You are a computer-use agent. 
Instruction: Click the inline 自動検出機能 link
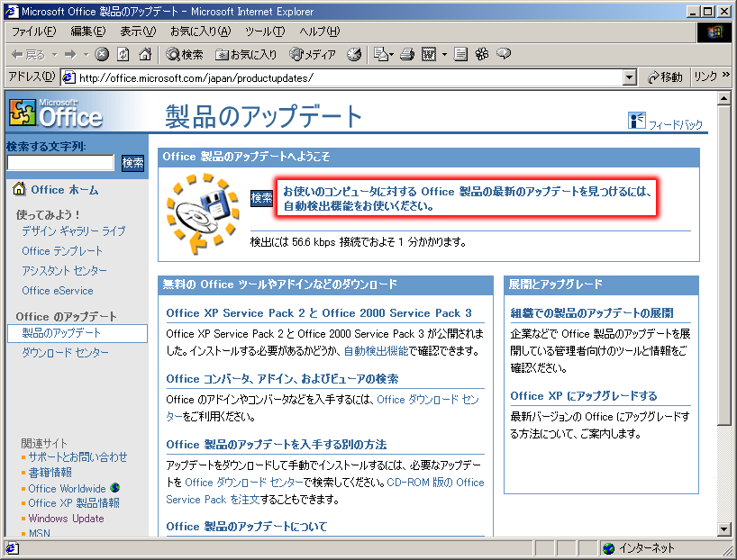[376, 351]
